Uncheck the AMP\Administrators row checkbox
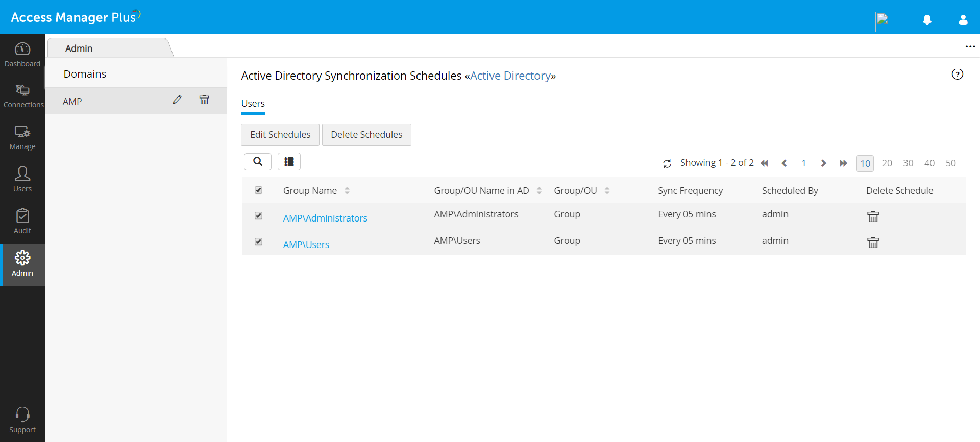The height and width of the screenshot is (442, 980). click(259, 216)
